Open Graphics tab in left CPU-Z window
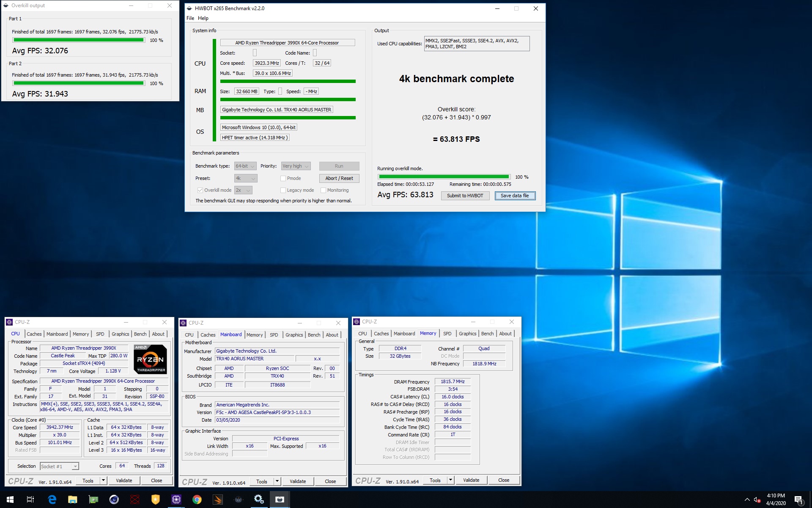 [121, 334]
